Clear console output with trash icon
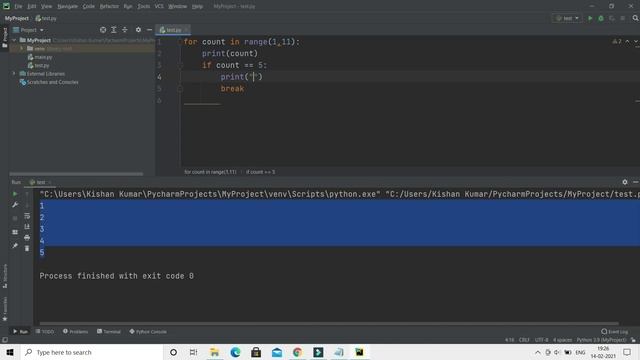 coord(27,248)
